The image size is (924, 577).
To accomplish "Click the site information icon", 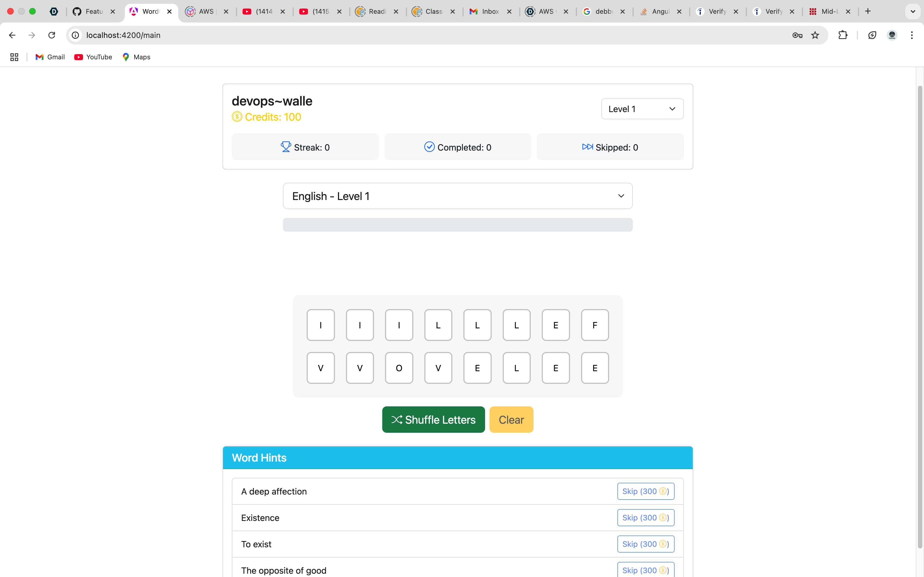I will point(76,35).
